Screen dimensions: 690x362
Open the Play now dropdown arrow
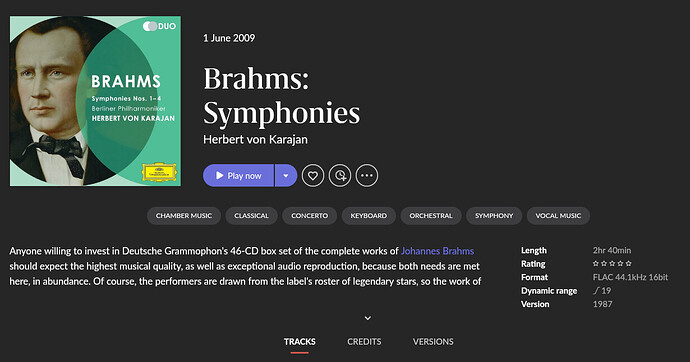click(x=286, y=176)
